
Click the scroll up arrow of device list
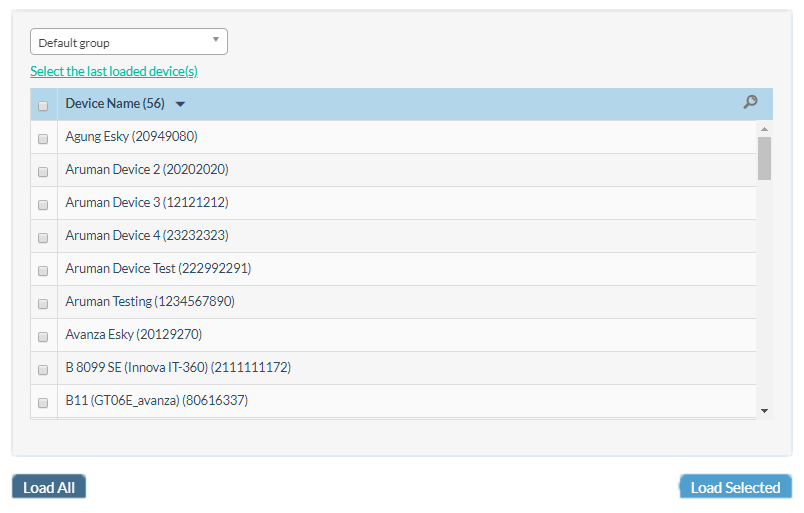764,129
